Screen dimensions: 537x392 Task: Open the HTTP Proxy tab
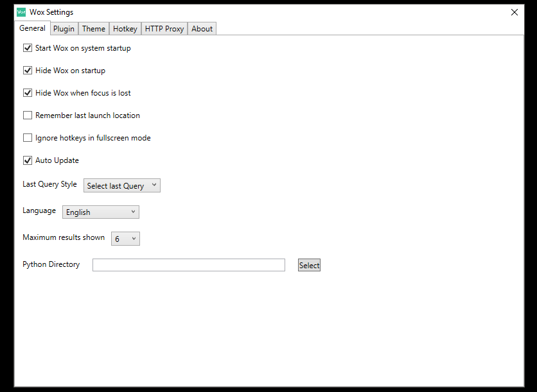tap(164, 29)
